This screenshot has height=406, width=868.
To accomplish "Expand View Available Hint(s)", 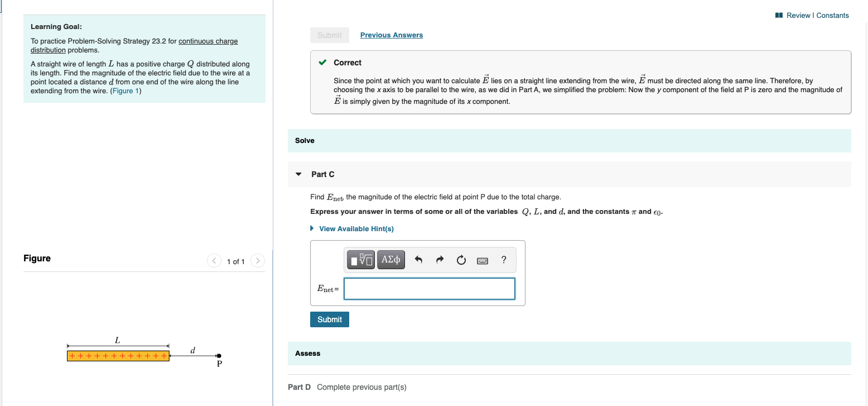I will pyautogui.click(x=356, y=228).
